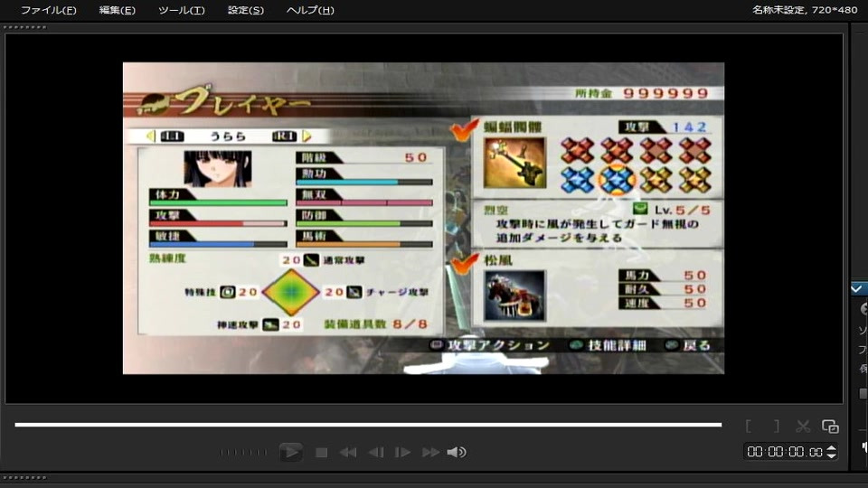Open the ヘルプ(H) menu
Screen dimensions: 868x488
(310, 10)
